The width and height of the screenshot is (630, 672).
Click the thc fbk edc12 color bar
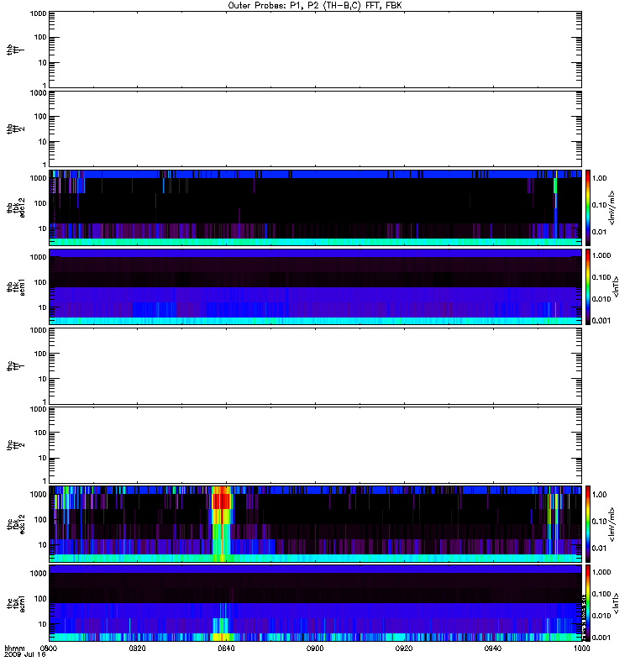coord(588,523)
